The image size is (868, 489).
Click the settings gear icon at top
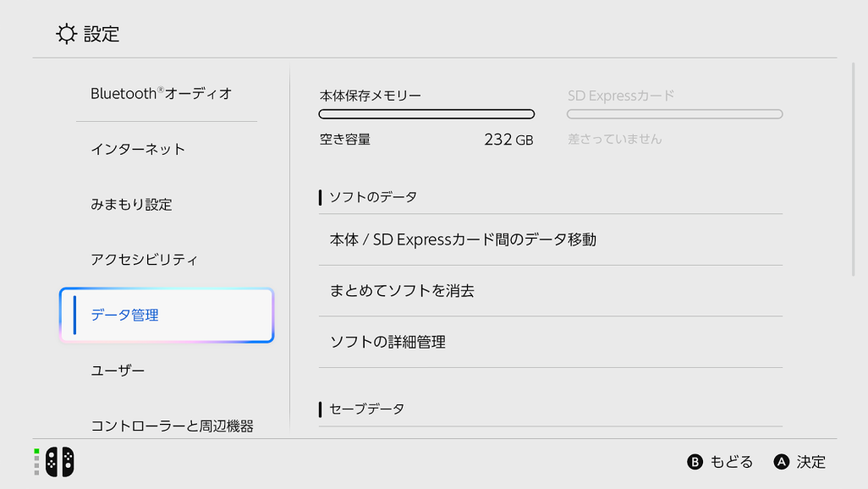67,34
